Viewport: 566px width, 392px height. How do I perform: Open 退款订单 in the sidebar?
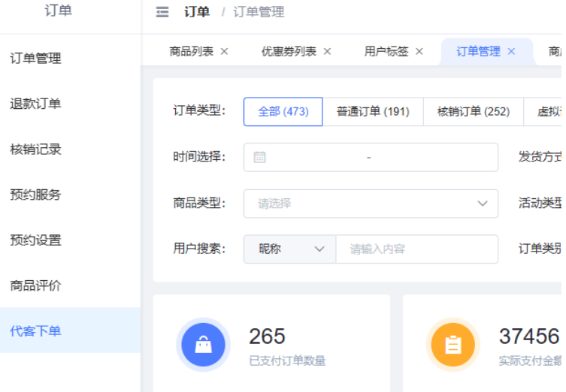35,104
